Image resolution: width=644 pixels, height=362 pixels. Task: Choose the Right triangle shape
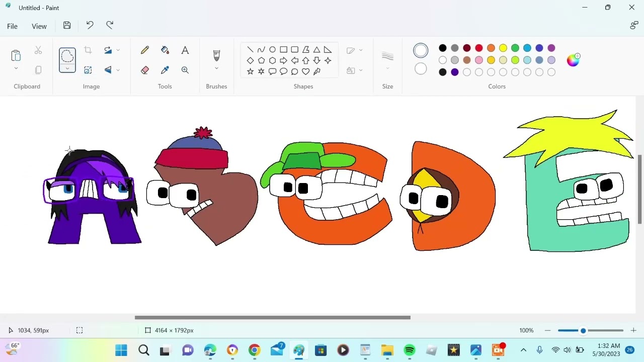(328, 49)
